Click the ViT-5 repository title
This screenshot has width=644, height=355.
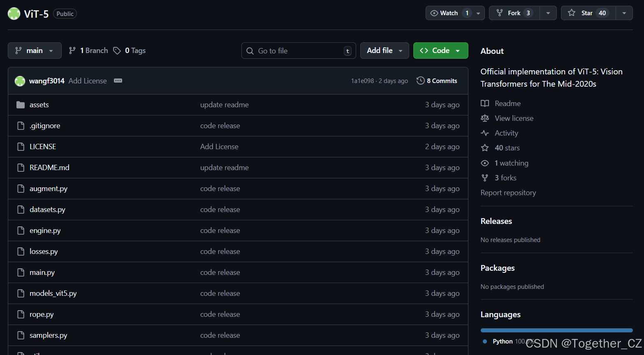tap(36, 14)
